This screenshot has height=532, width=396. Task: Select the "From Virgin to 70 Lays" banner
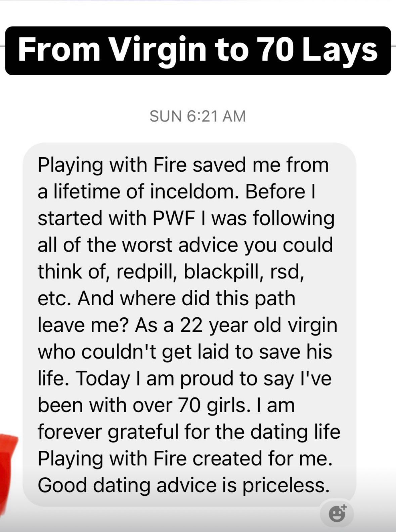tap(198, 51)
